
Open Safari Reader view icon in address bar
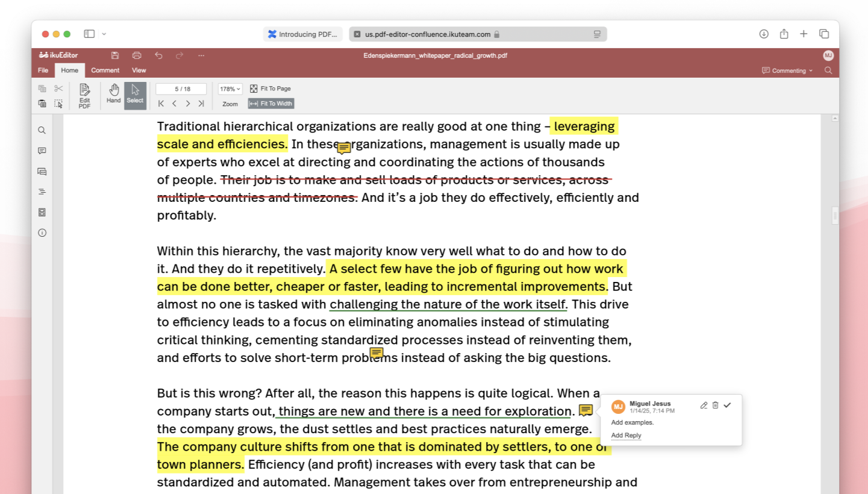coord(597,34)
